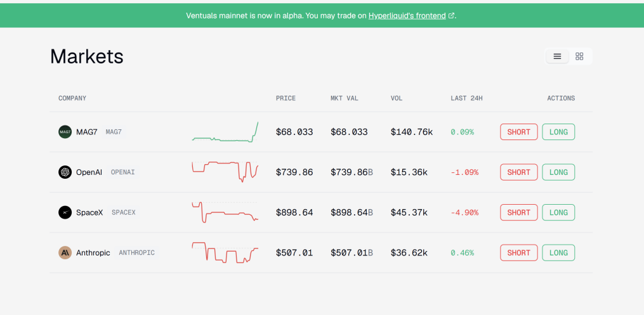Go long on MAG7
Viewport: 644px width, 315px height.
click(558, 132)
